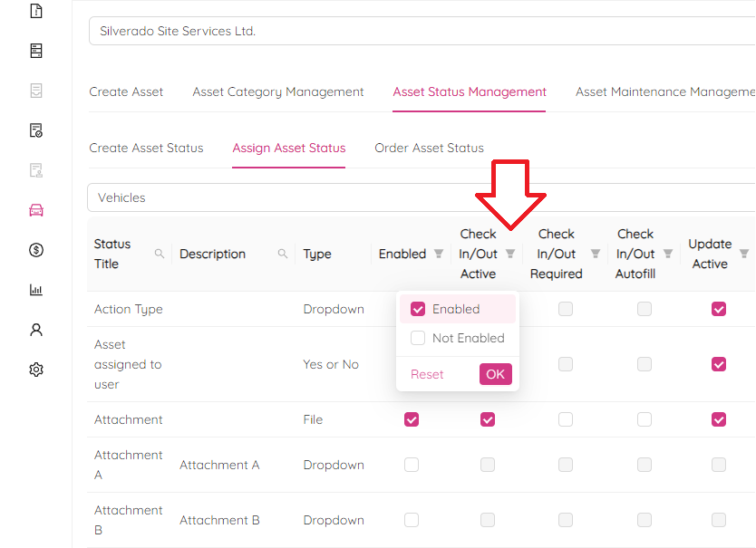Check the Not Enabled filter option

tap(419, 338)
